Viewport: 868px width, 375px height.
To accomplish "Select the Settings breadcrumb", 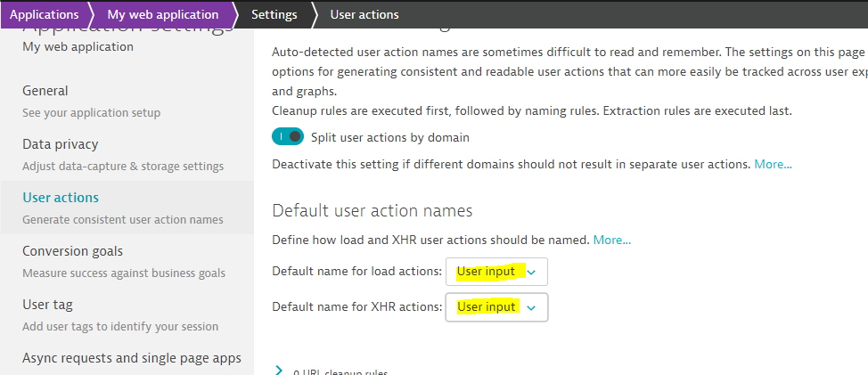I will click(274, 14).
